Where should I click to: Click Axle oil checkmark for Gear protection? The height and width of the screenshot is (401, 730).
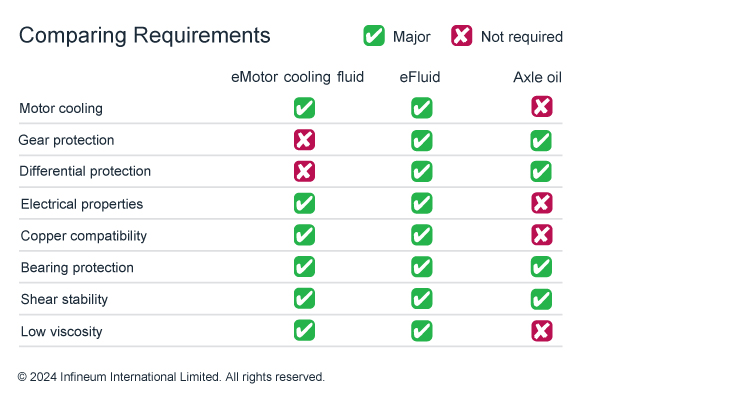541,141
